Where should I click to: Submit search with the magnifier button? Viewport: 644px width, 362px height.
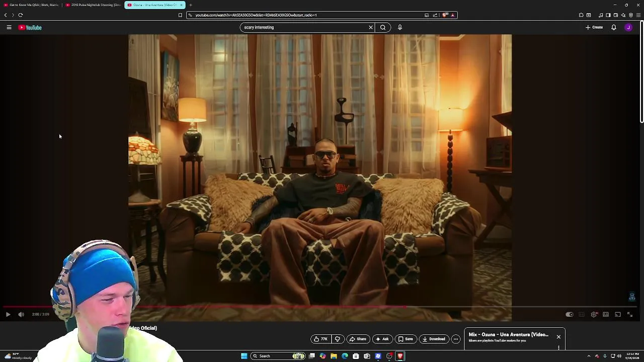[383, 28]
